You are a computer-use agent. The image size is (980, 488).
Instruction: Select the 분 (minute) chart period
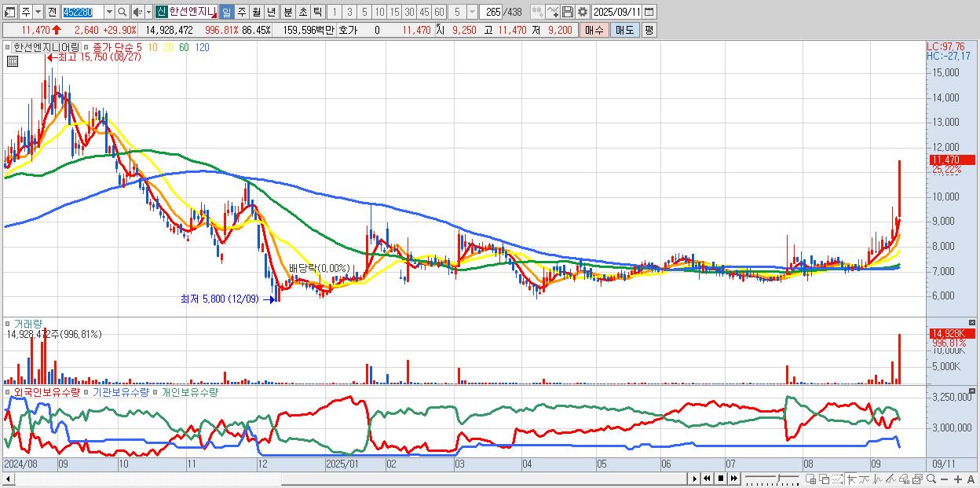(287, 12)
